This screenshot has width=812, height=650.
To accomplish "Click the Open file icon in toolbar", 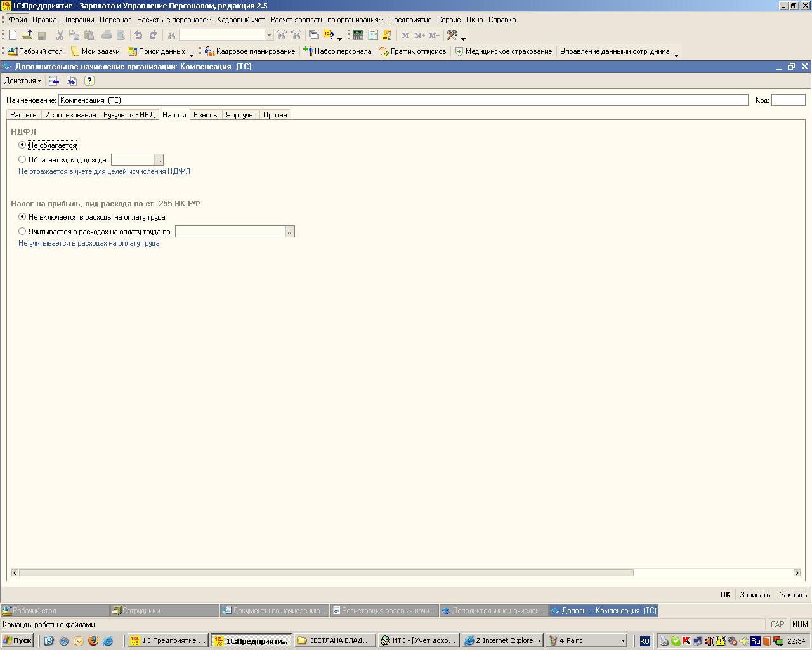I will [x=27, y=36].
